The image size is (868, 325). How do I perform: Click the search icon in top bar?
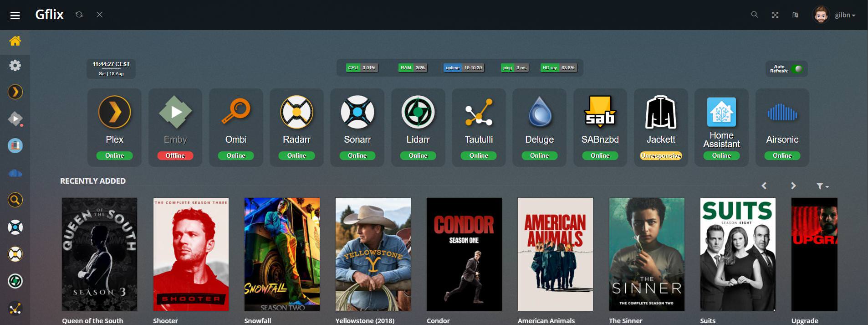click(755, 15)
